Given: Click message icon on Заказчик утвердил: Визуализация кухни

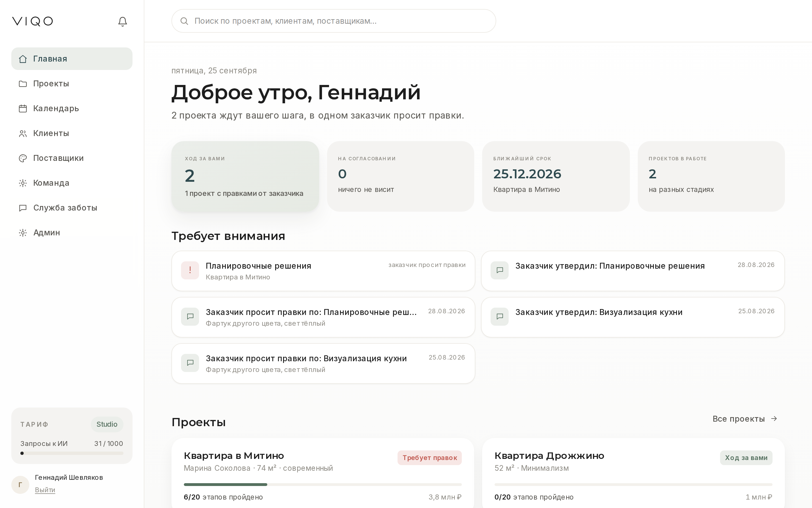Looking at the screenshot, I should [500, 316].
